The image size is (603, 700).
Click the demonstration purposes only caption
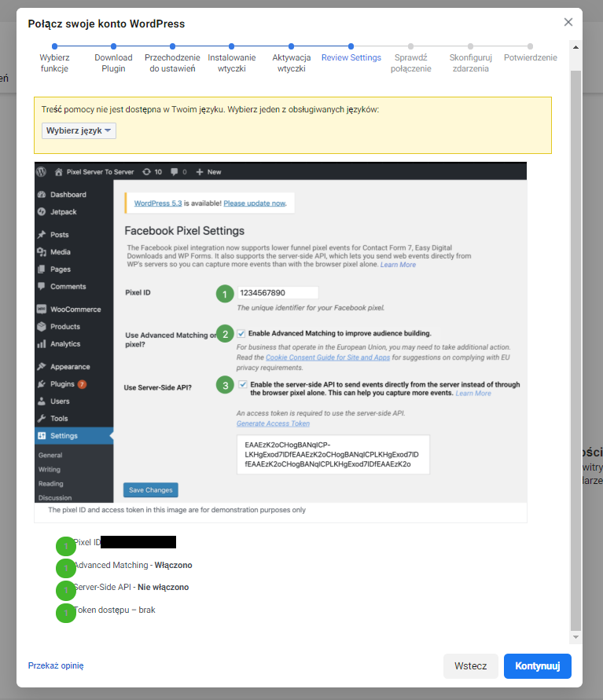tap(177, 510)
